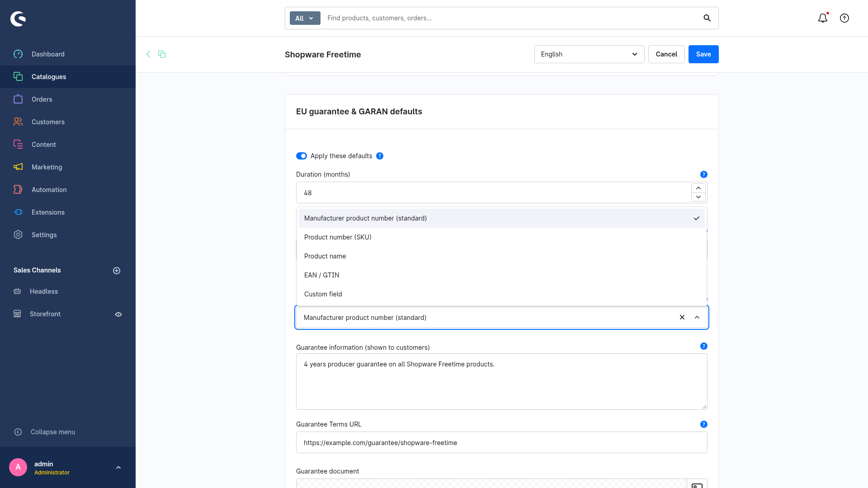Select the Product name option
This screenshot has width=868, height=488.
(502, 256)
